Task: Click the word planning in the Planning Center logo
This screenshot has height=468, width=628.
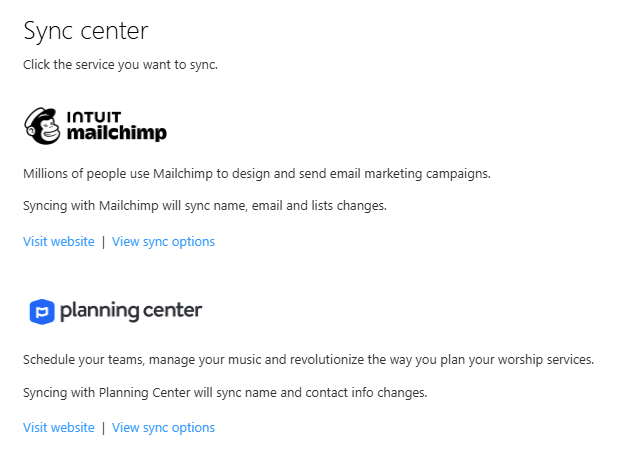Action: click(99, 311)
